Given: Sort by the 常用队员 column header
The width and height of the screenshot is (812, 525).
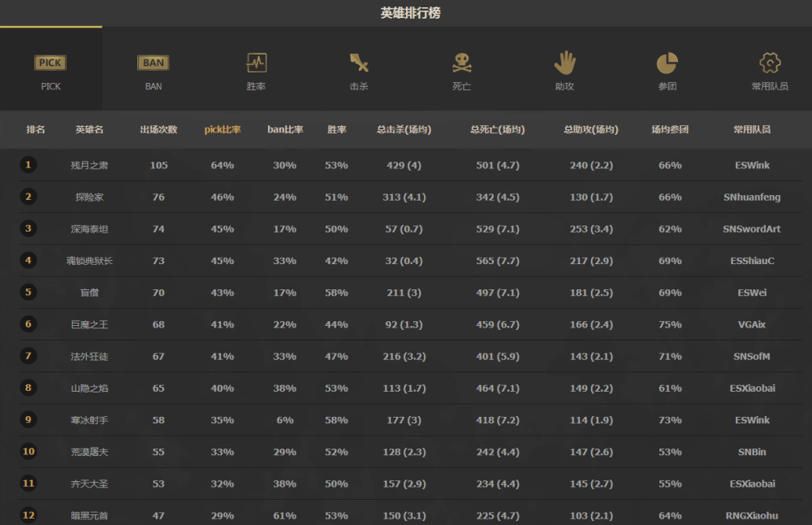Looking at the screenshot, I should tap(752, 129).
